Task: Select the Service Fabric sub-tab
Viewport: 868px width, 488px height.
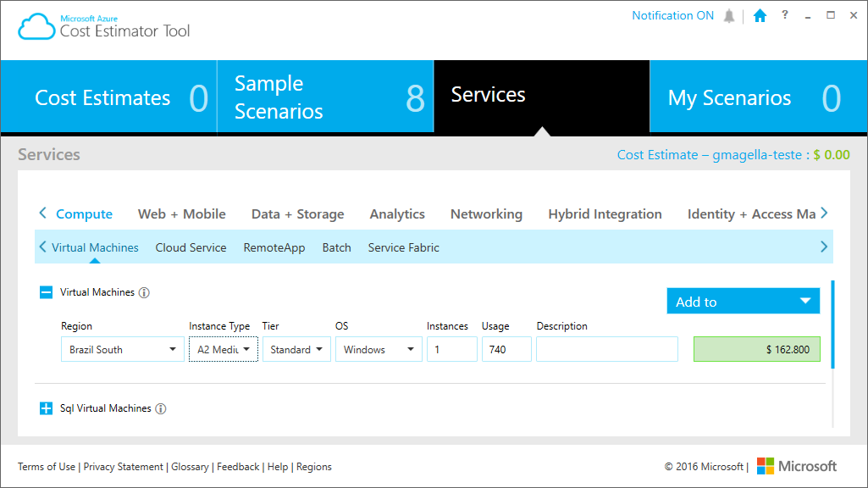Action: 404,247
